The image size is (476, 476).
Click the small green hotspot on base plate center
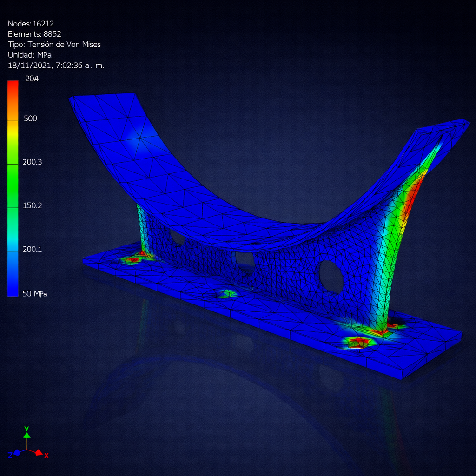click(228, 293)
